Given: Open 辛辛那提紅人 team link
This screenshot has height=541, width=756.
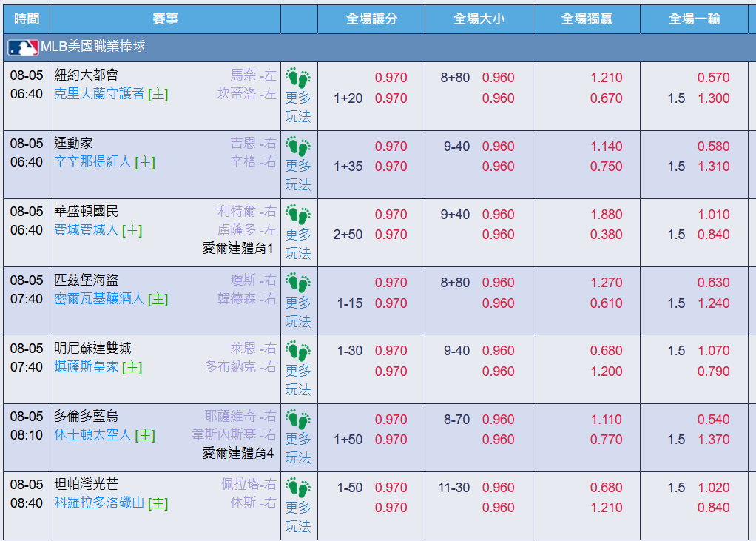Looking at the screenshot, I should click(92, 161).
